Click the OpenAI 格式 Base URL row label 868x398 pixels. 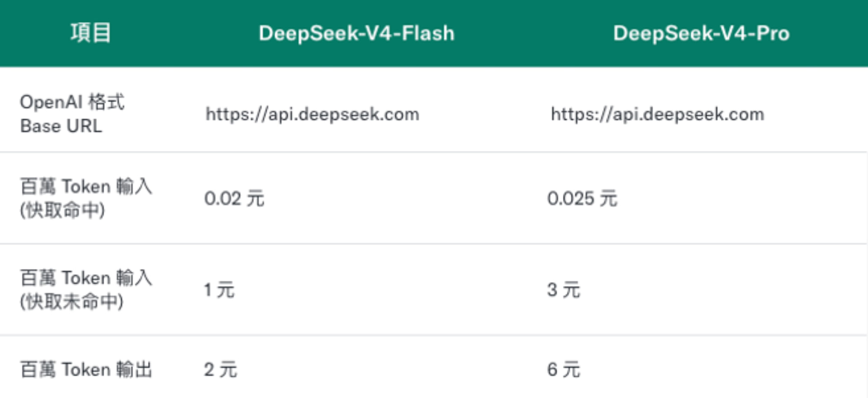[72, 114]
